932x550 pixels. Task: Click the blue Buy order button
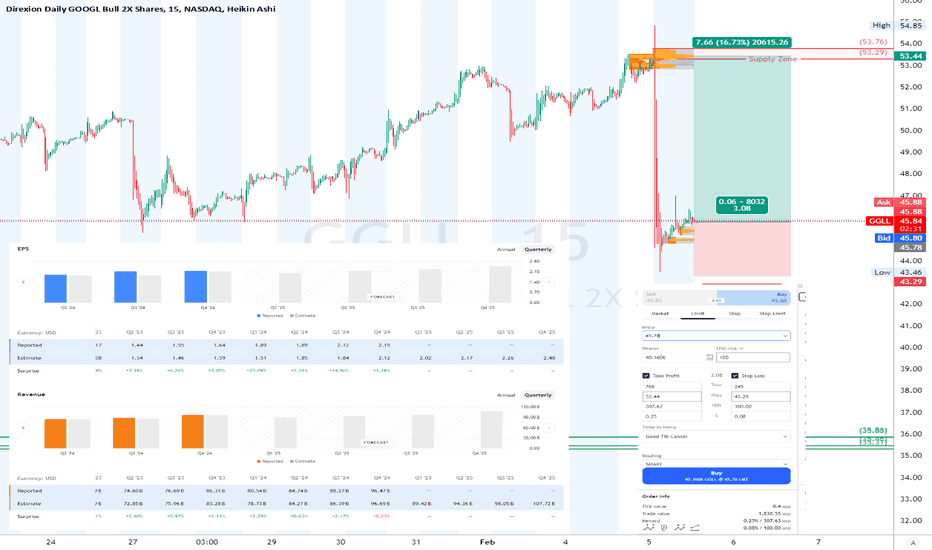pos(716,476)
